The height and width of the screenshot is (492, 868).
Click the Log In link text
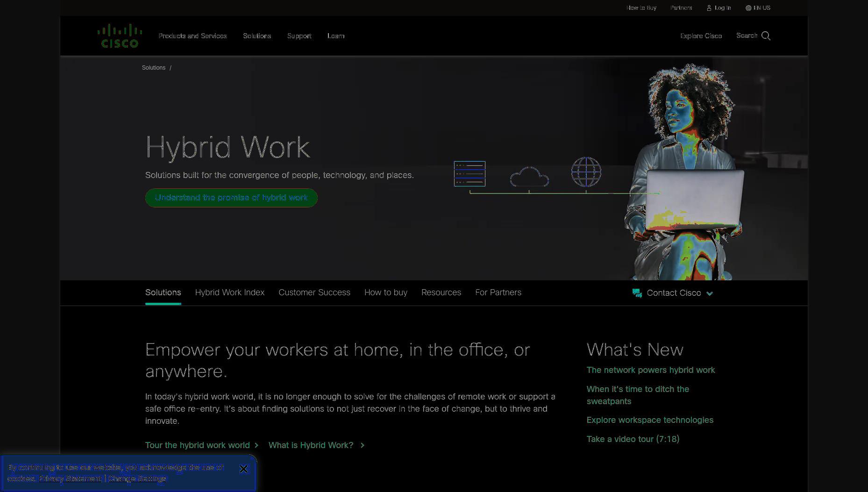coord(723,8)
